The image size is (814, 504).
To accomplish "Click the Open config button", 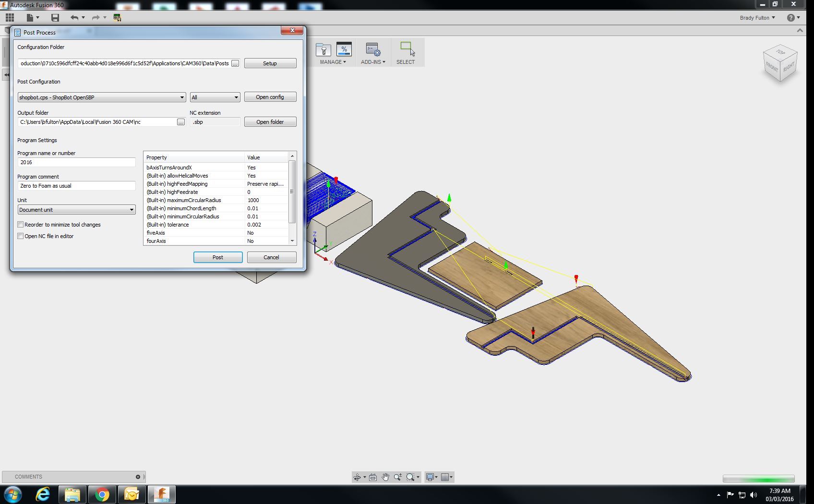I will [270, 97].
